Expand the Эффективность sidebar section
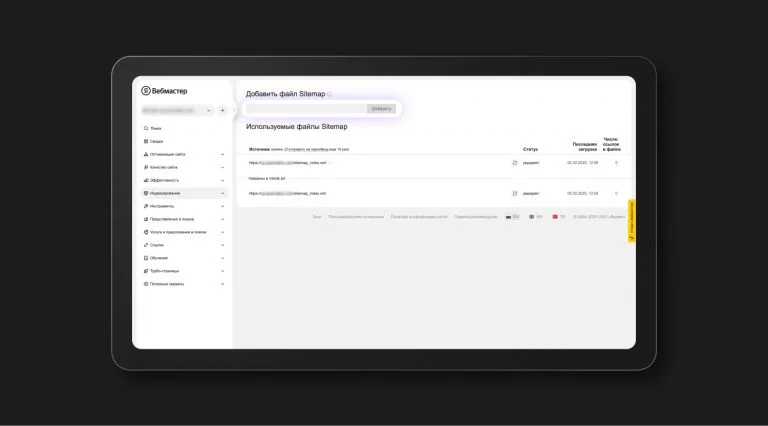 (x=184, y=180)
